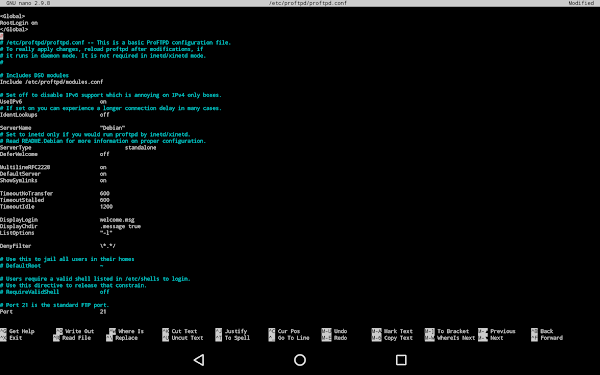
Task: Open the recent apps square button
Action: tap(401, 360)
